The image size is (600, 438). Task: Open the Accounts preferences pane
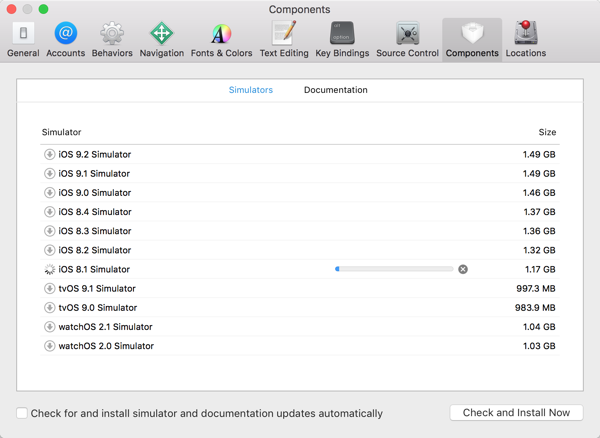coord(65,40)
